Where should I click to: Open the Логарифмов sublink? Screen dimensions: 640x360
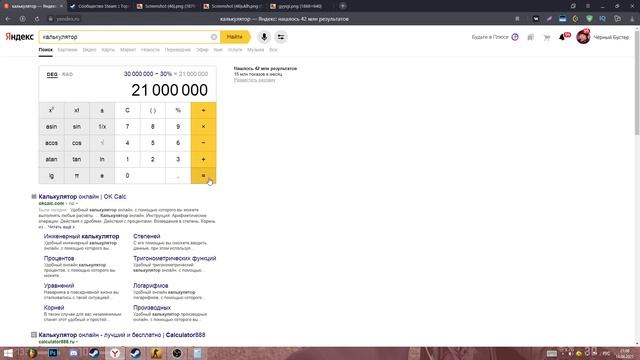click(x=151, y=286)
